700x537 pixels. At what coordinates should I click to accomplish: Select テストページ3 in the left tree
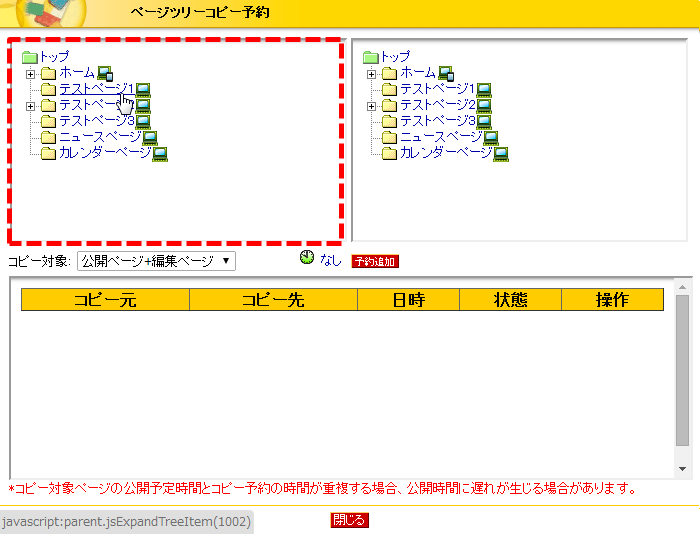point(97,121)
